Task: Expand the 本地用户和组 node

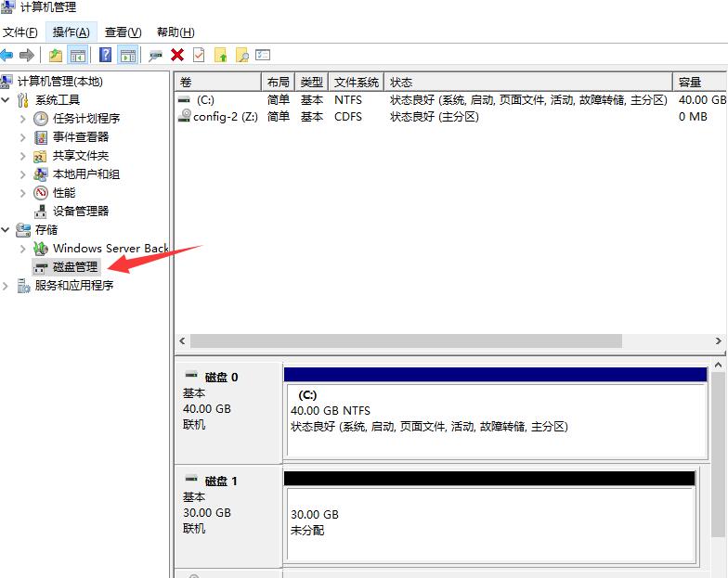Action: (22, 174)
